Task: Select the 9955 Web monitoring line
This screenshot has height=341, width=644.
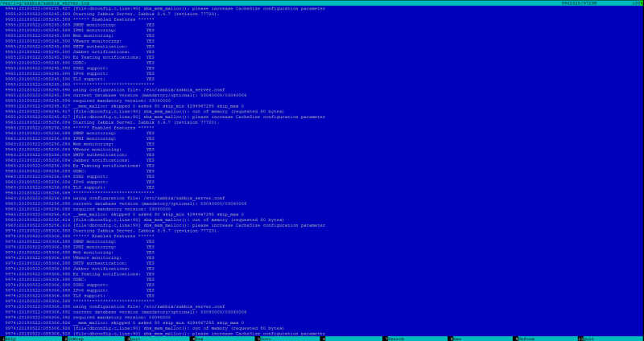Action: 80,35
